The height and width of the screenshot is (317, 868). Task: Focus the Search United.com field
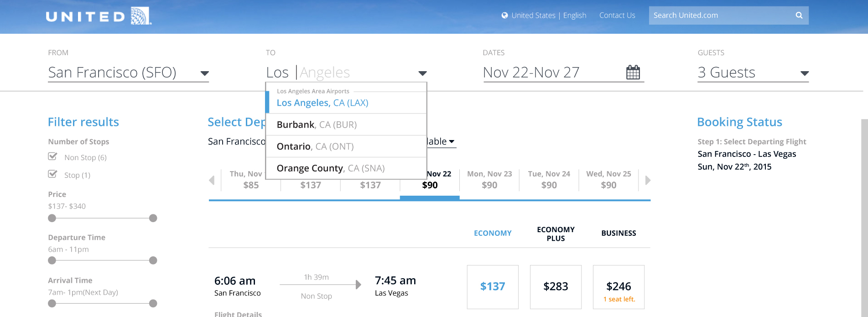click(722, 16)
